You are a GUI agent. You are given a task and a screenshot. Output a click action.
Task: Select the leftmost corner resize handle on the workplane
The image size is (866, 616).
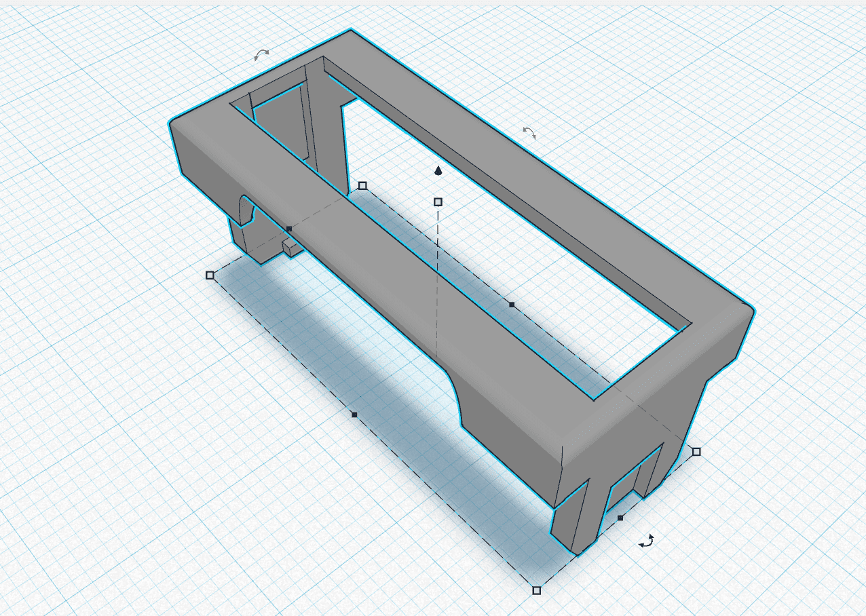pos(210,275)
